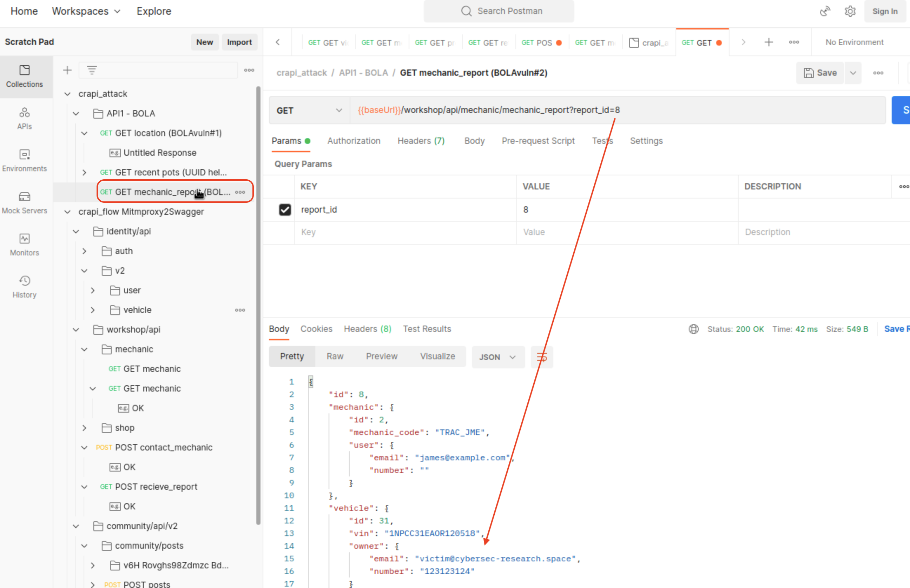Click the settings gear icon
Image resolution: width=910 pixels, height=588 pixels.
850,11
